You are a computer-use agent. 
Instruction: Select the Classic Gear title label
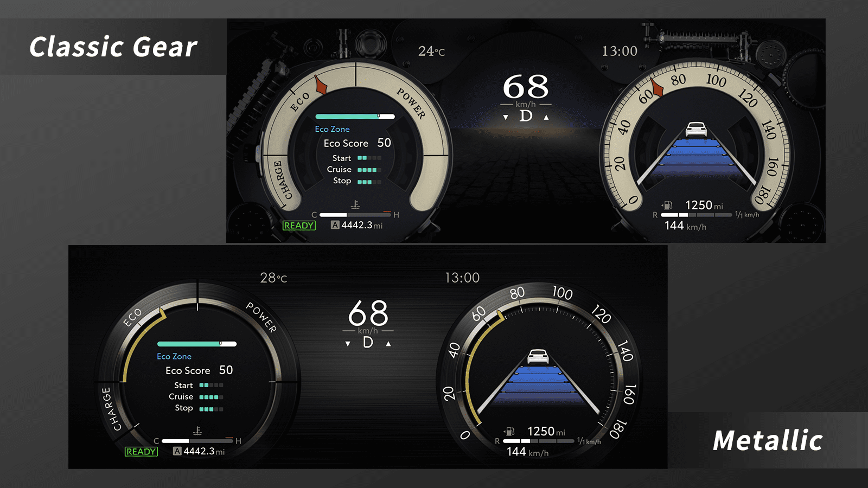pos(113,47)
